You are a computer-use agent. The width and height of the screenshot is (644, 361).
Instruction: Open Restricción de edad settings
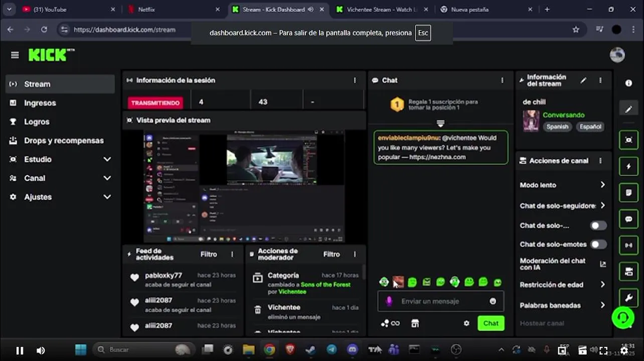(562, 285)
